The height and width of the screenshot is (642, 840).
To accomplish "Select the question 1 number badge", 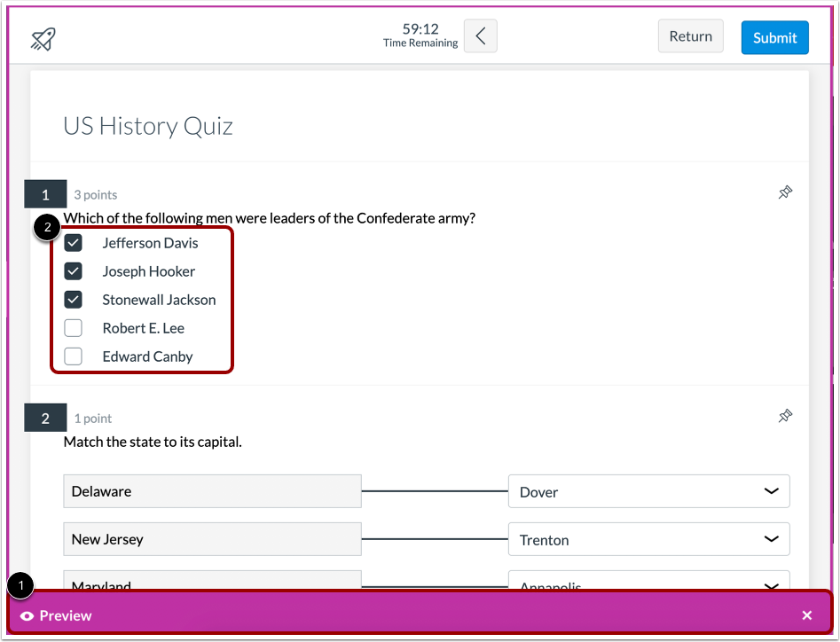I will click(x=45, y=193).
